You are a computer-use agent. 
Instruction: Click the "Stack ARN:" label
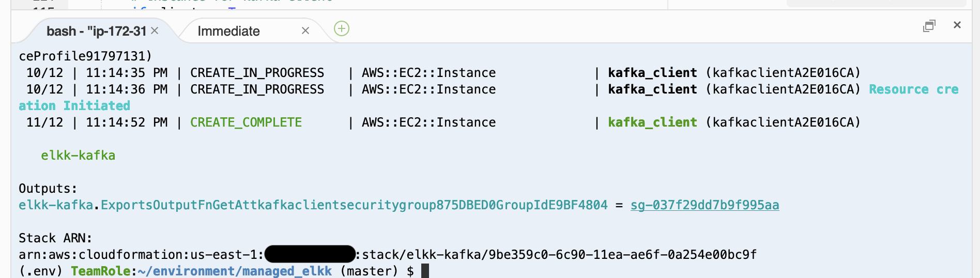coord(55,238)
